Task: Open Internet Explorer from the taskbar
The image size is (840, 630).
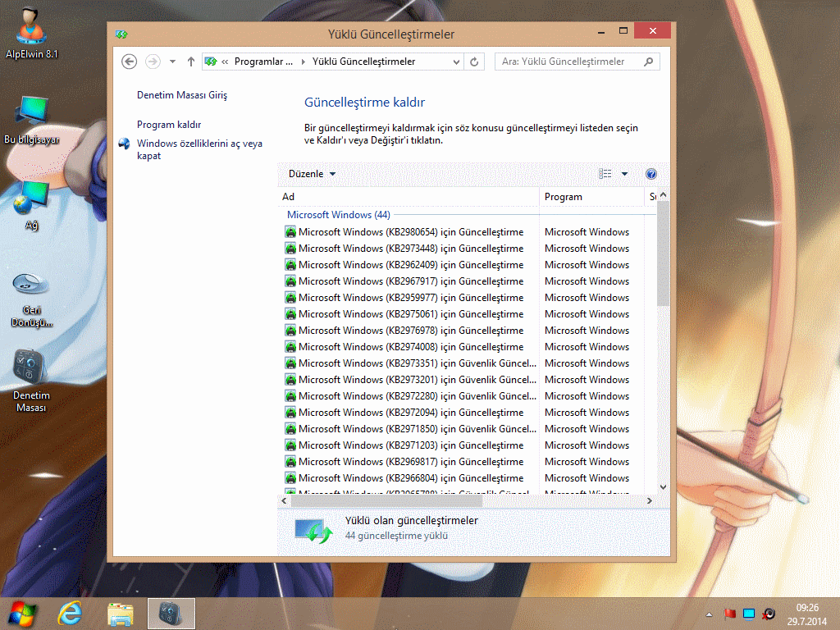Action: pyautogui.click(x=71, y=614)
